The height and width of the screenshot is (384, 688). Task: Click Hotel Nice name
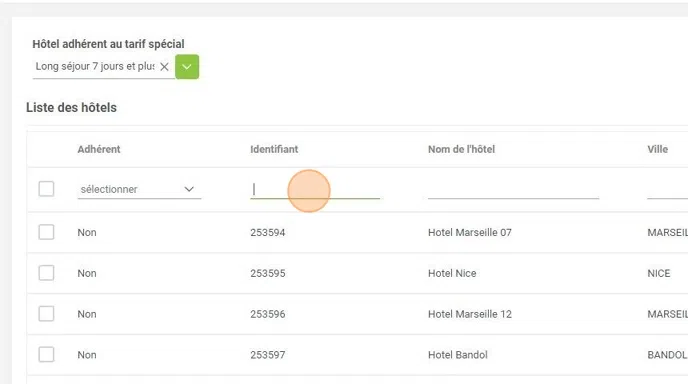(x=452, y=273)
